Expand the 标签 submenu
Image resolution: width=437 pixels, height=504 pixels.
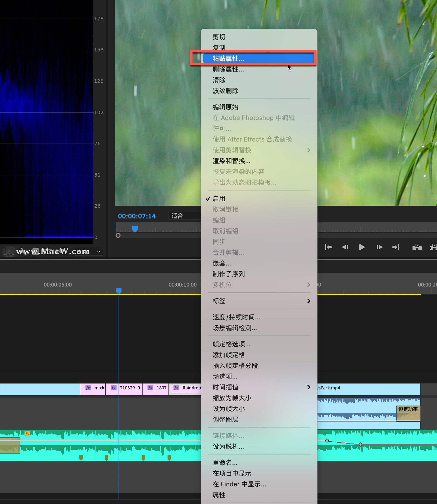[259, 301]
